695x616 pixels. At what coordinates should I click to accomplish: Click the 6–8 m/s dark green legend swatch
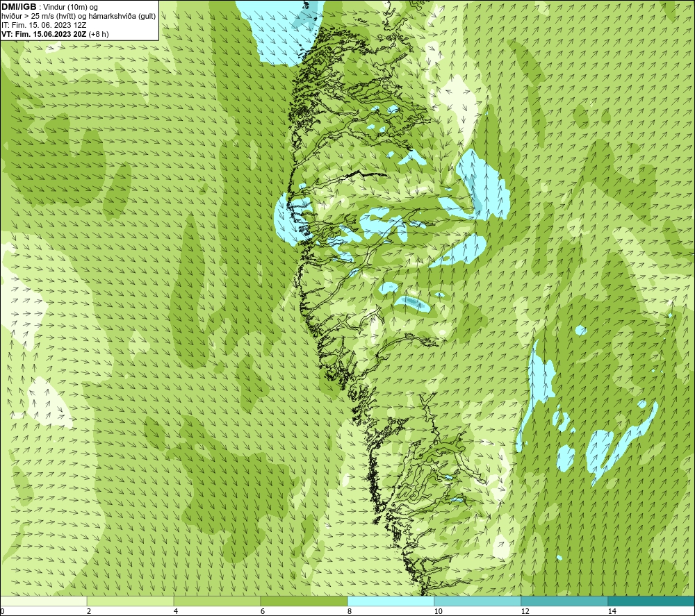tap(304, 601)
